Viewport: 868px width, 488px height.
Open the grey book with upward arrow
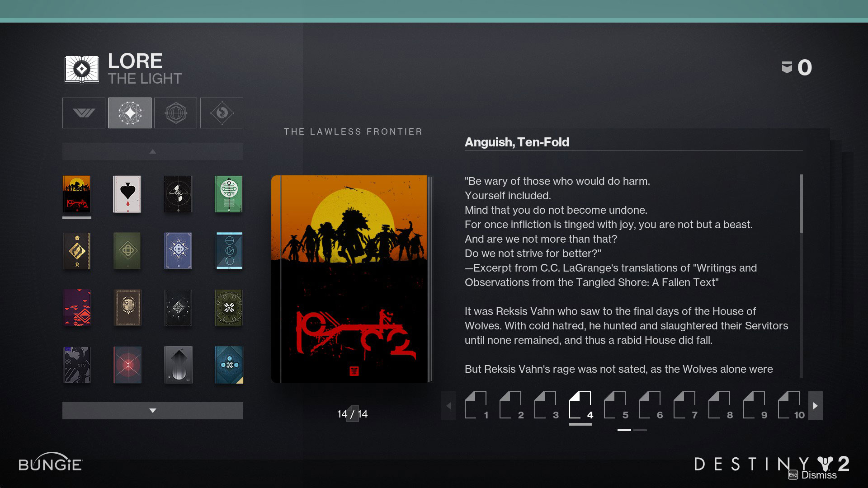pos(178,365)
